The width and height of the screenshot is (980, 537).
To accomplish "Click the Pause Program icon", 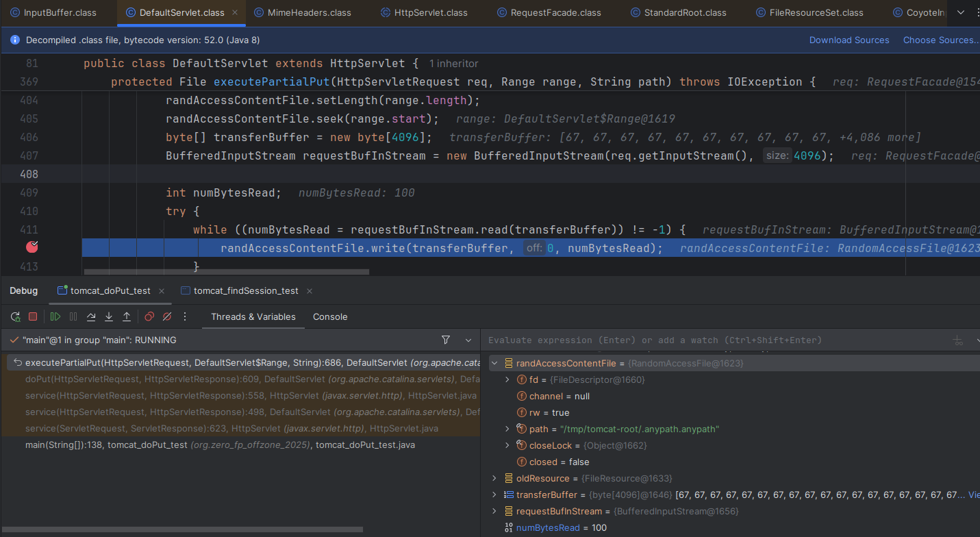I will point(73,316).
